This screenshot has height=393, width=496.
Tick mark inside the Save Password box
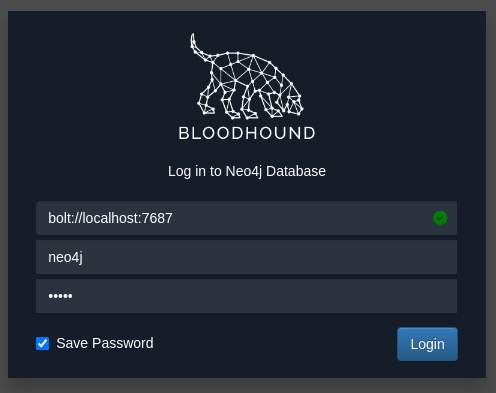tap(42, 344)
